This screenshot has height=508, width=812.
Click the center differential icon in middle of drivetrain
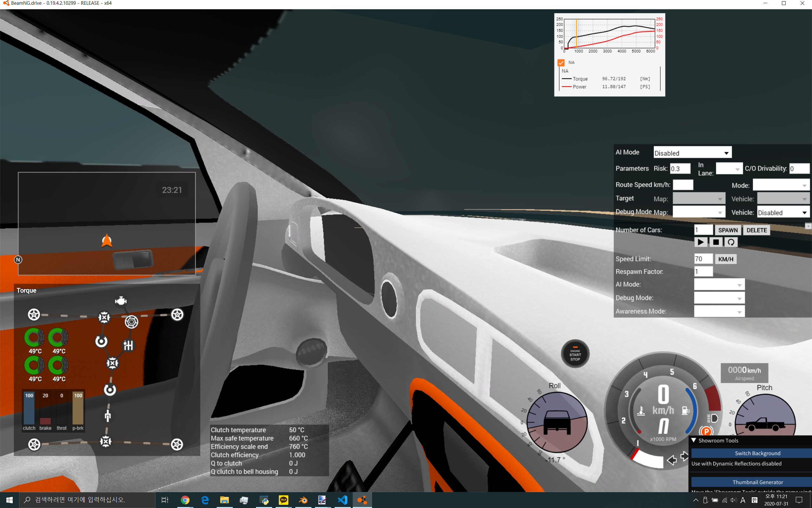coord(112,363)
